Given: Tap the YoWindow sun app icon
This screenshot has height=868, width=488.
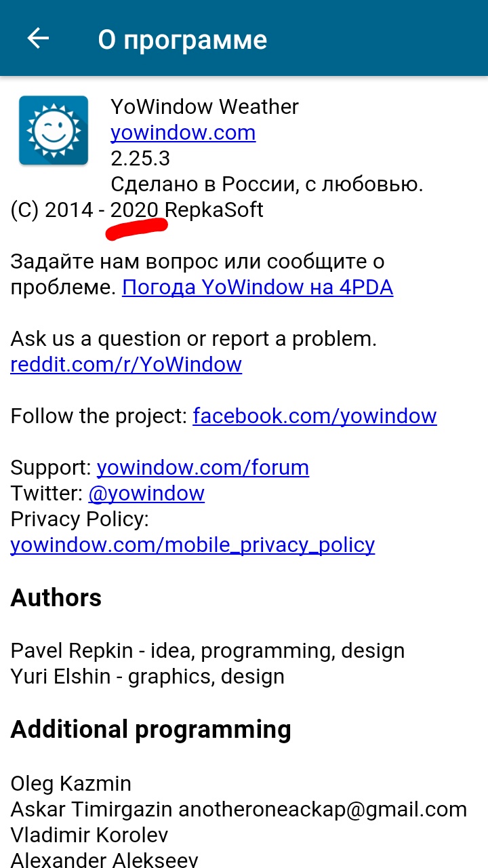Looking at the screenshot, I should pos(54,131).
